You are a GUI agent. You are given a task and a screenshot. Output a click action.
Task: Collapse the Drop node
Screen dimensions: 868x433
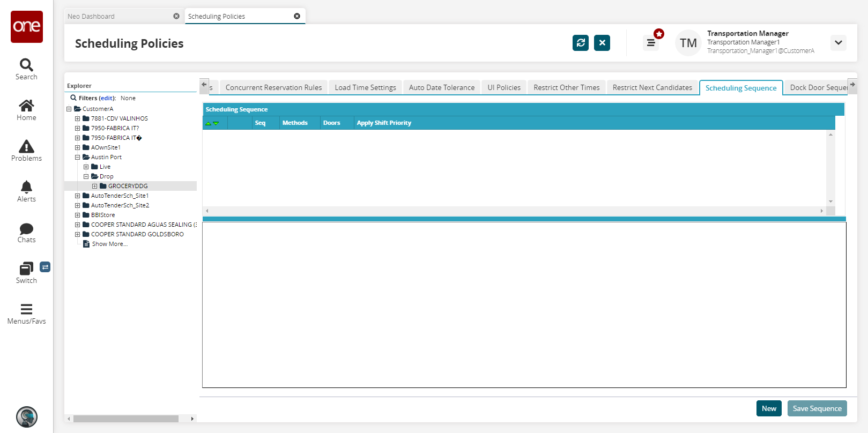[x=86, y=176]
